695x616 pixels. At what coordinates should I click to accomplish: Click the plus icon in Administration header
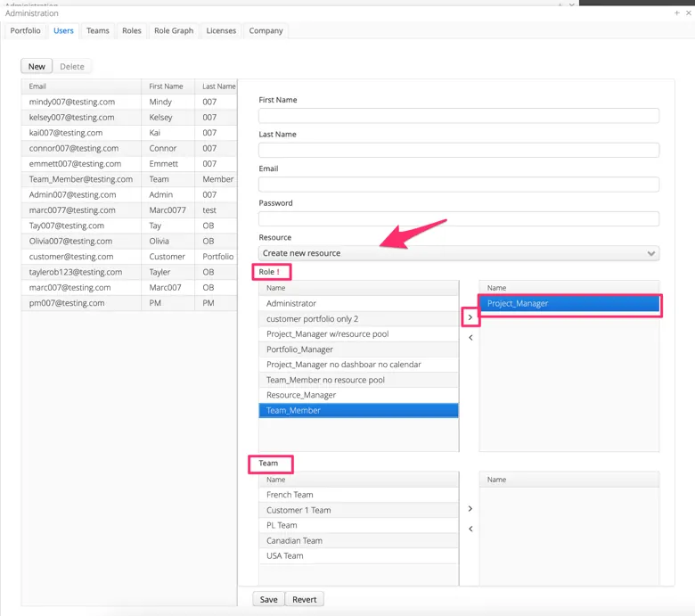click(677, 12)
